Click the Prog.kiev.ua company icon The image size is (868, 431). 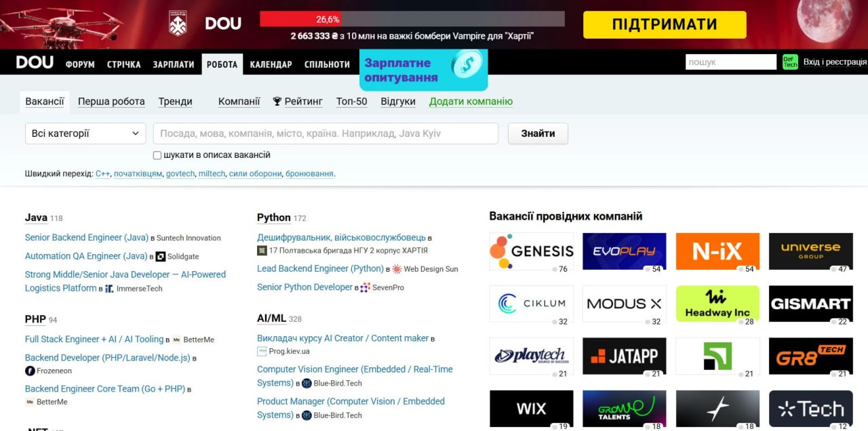(262, 351)
